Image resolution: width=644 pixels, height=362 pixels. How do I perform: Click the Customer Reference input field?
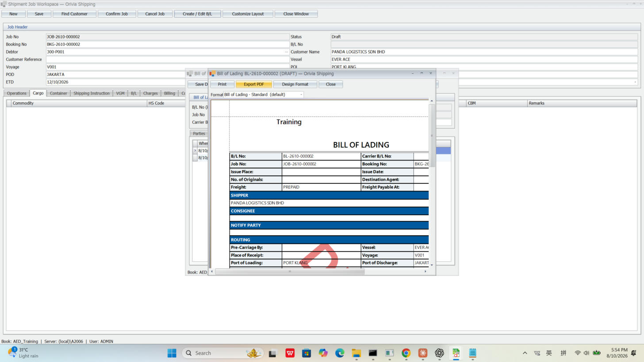[168, 59]
